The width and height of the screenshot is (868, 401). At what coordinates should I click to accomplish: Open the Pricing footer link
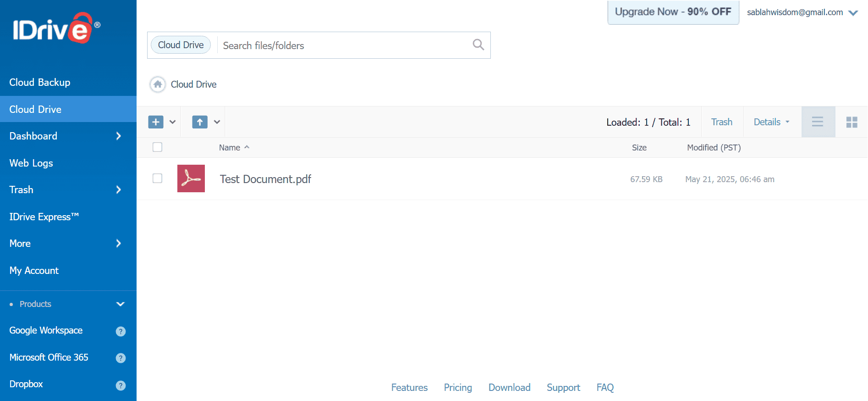tap(458, 388)
